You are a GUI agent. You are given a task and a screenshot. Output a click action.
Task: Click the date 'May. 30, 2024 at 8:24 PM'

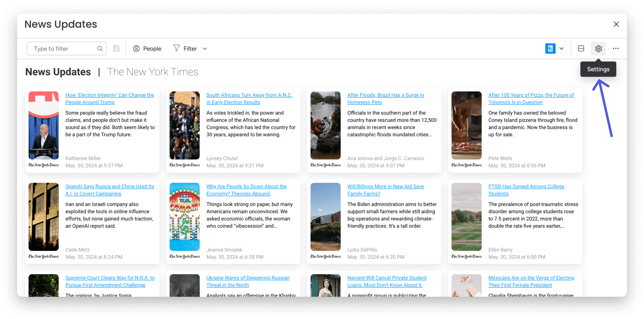pyautogui.click(x=94, y=257)
